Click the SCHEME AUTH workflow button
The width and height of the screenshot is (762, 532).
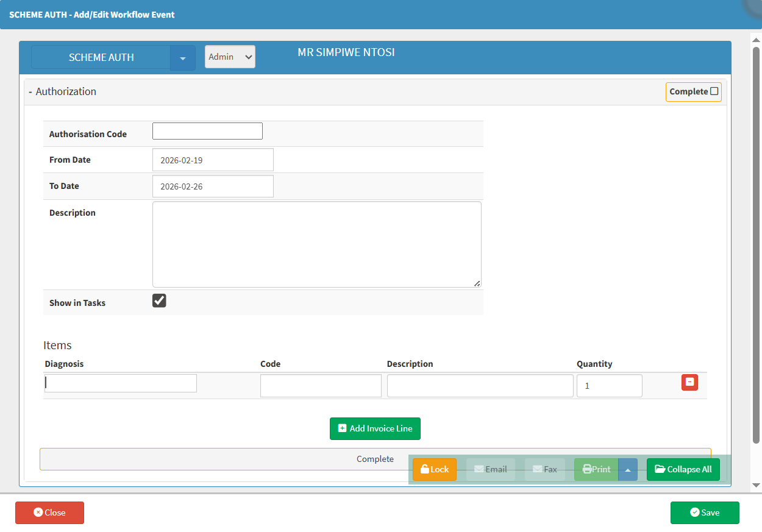(x=101, y=58)
